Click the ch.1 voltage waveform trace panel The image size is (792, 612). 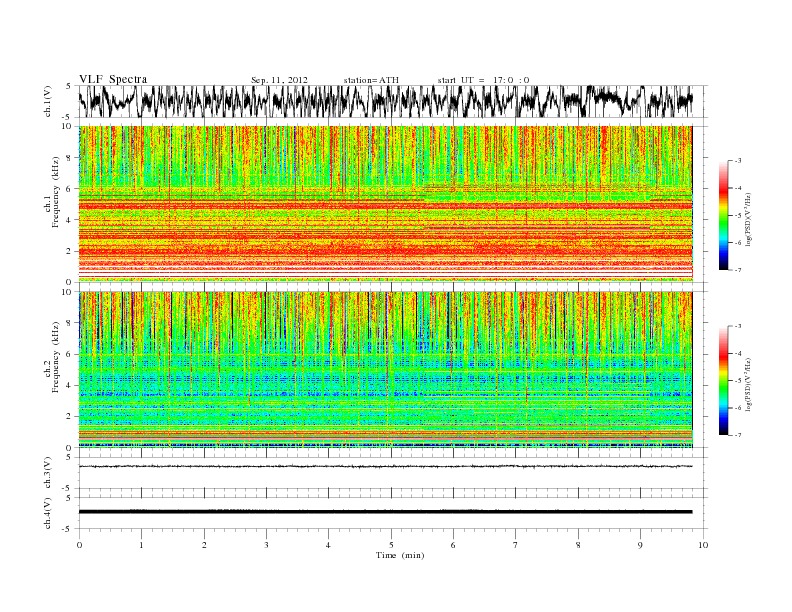(x=392, y=101)
